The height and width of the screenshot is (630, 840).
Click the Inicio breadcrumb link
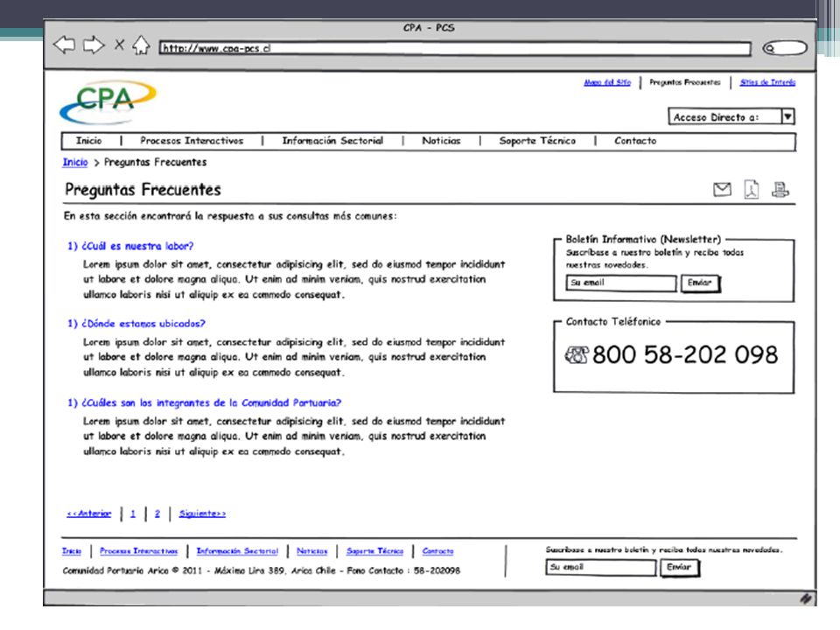pyautogui.click(x=75, y=163)
